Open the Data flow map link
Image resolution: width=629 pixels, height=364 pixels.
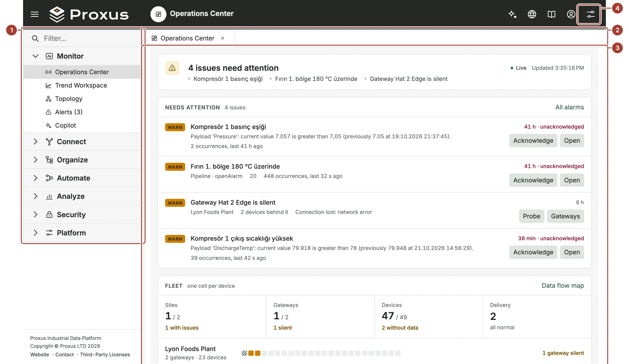click(x=563, y=286)
